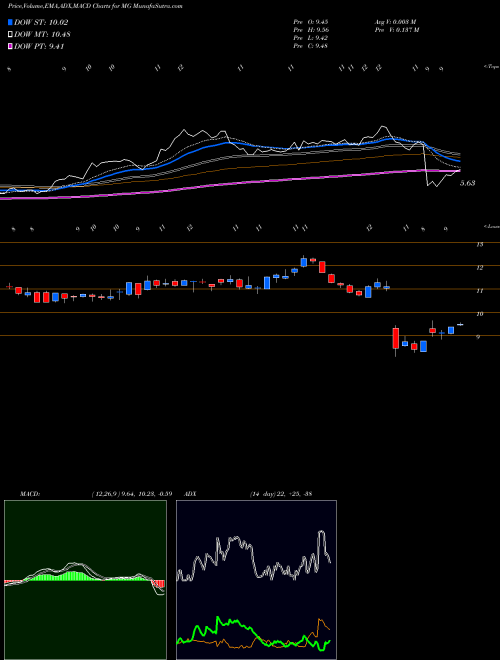Open the ADX indicator panel

click(256, 580)
